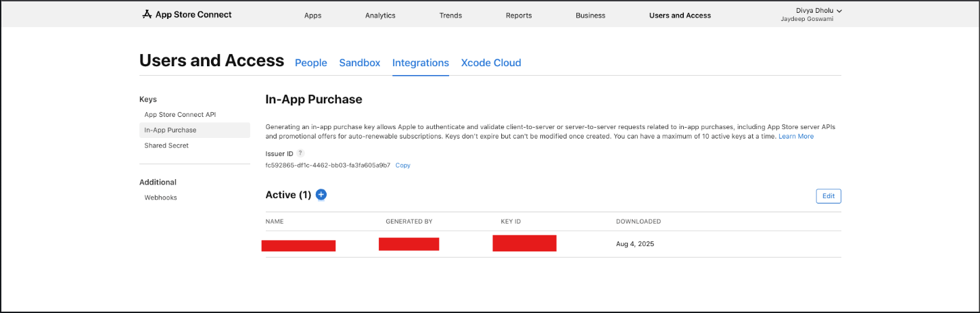Click the NAME column header

tap(274, 222)
